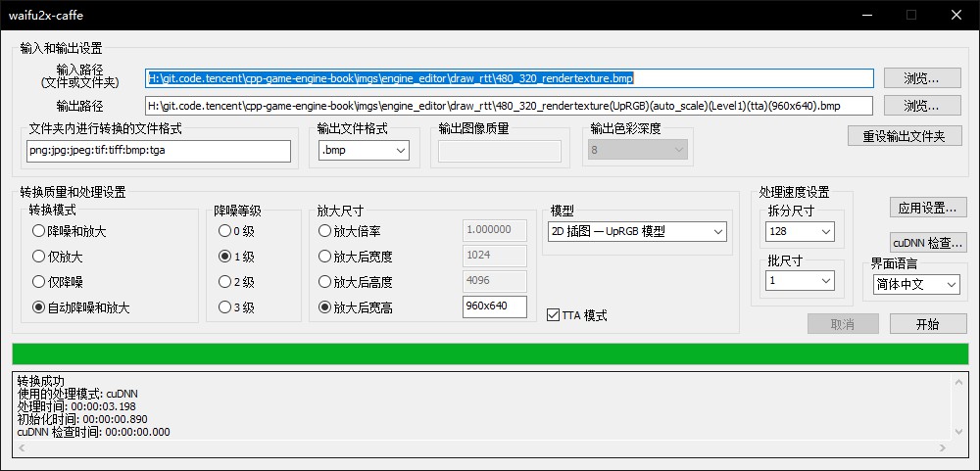Click the 输出路径 text field
Screen dimensions: 980x471
tap(510, 106)
